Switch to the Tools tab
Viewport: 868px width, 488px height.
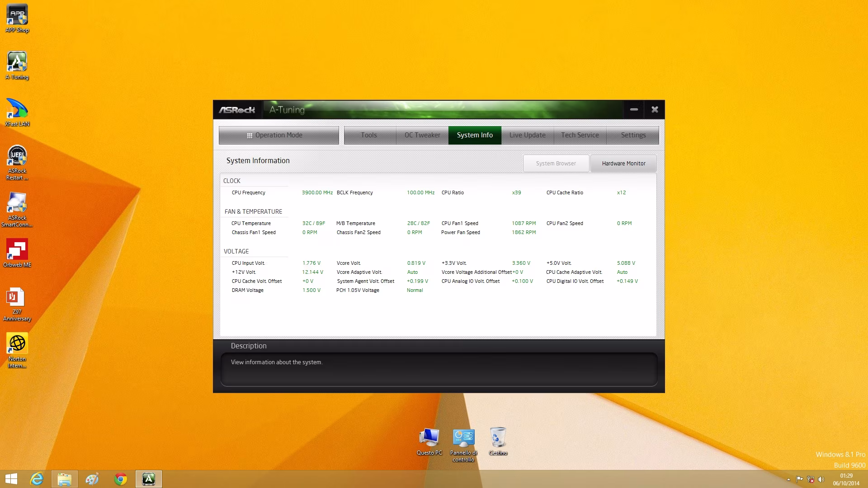[x=369, y=135]
